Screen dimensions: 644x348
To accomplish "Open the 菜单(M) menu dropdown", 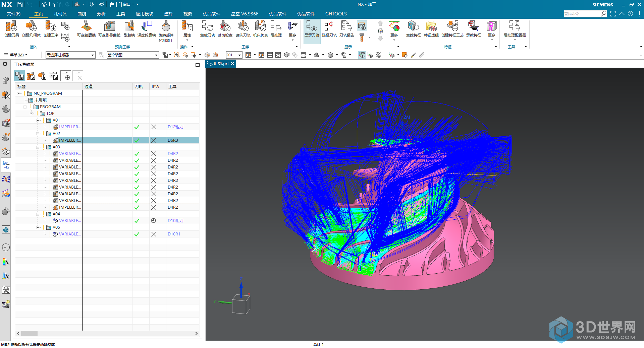I will [x=16, y=55].
